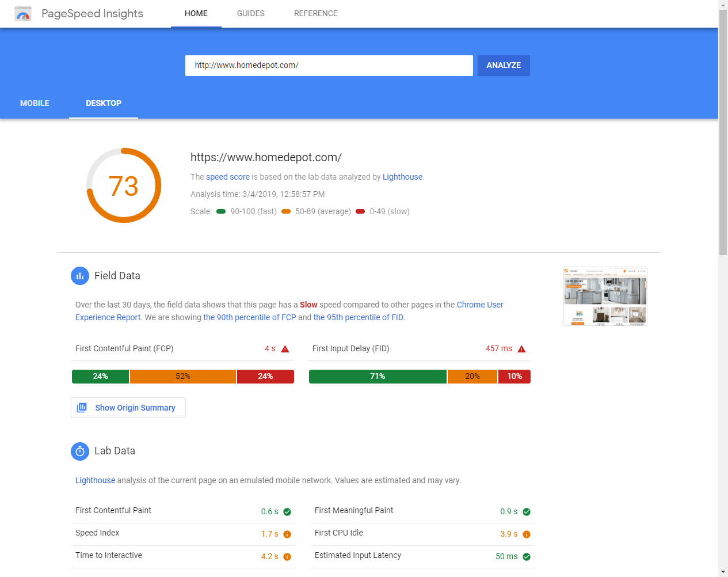Click the 4.2 s Time to Interactive value
728x577 pixels.
coord(270,557)
